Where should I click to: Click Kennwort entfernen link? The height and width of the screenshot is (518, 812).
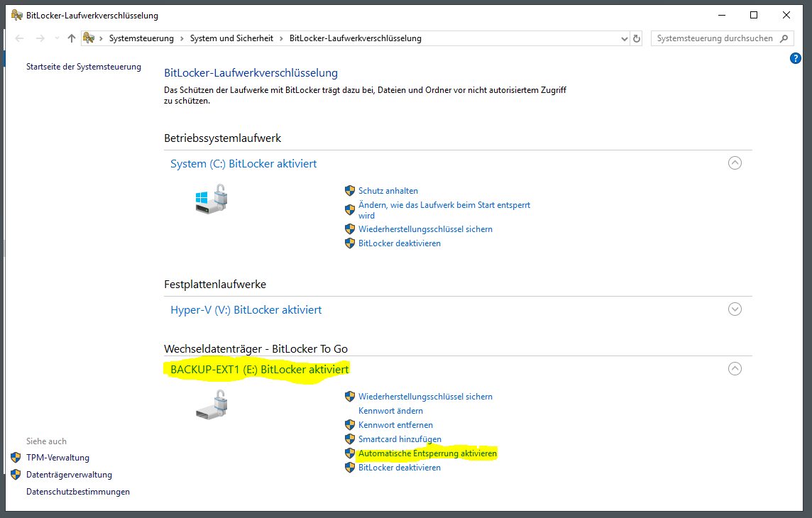395,425
